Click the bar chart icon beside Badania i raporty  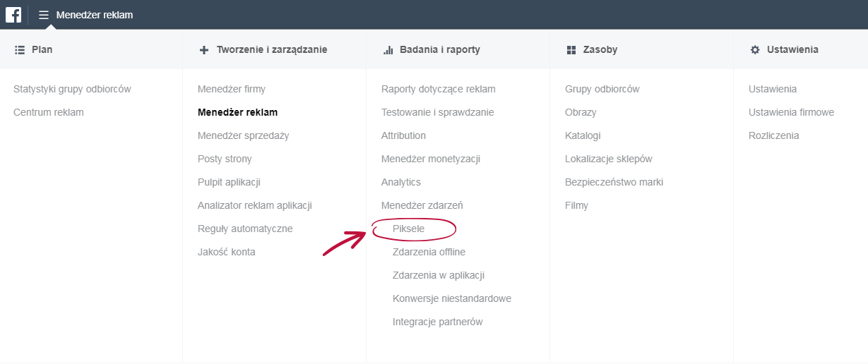click(388, 50)
